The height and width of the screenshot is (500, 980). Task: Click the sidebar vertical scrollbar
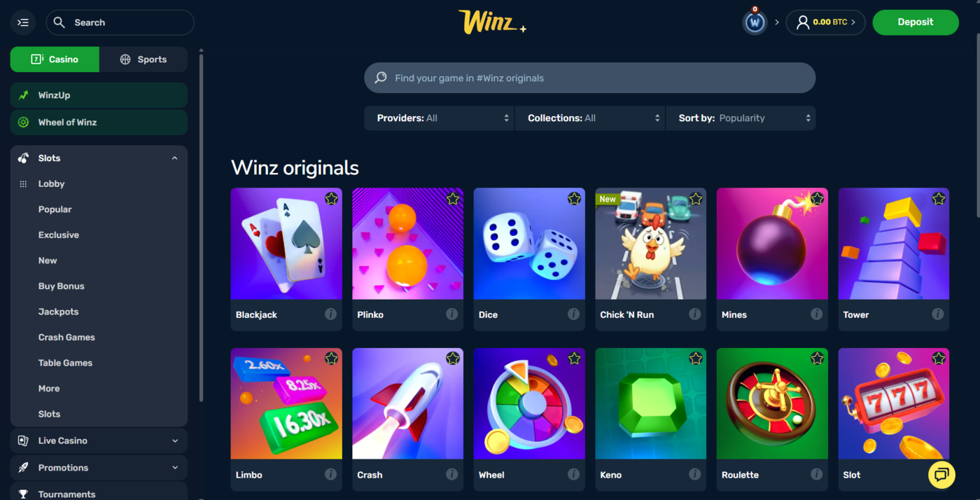point(201,224)
